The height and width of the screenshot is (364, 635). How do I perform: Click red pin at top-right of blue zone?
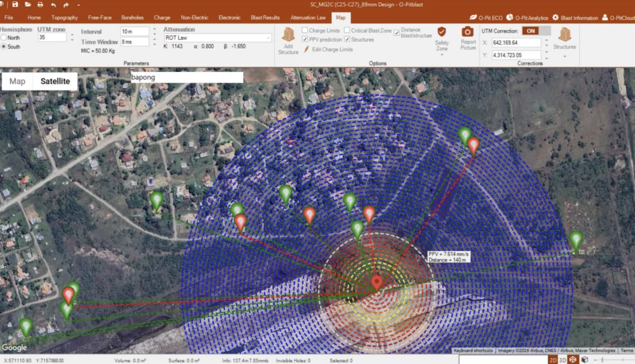[473, 146]
